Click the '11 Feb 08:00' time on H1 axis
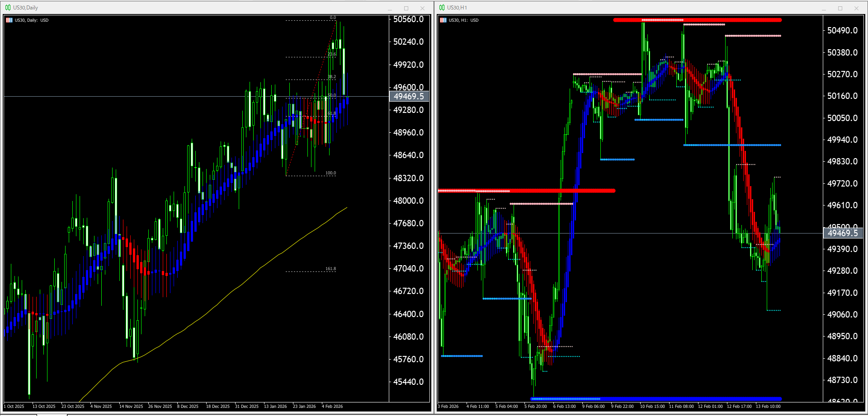This screenshot has height=416, width=868. (x=681, y=407)
